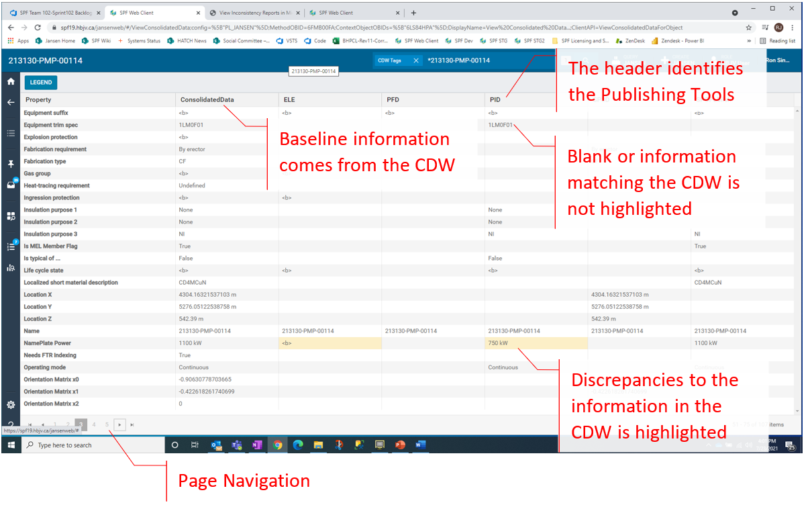
Task: Open Chrome three-dot menu
Action: tap(793, 28)
